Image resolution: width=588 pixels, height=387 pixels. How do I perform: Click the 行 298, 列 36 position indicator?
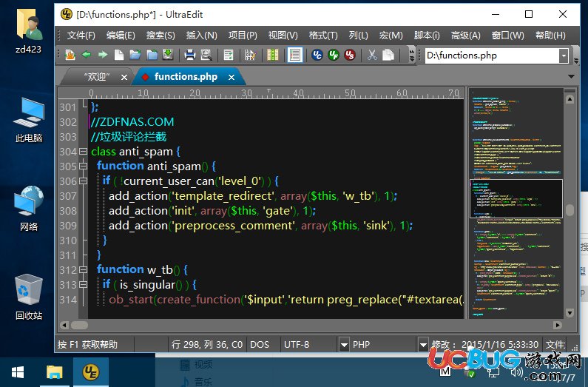(206, 344)
